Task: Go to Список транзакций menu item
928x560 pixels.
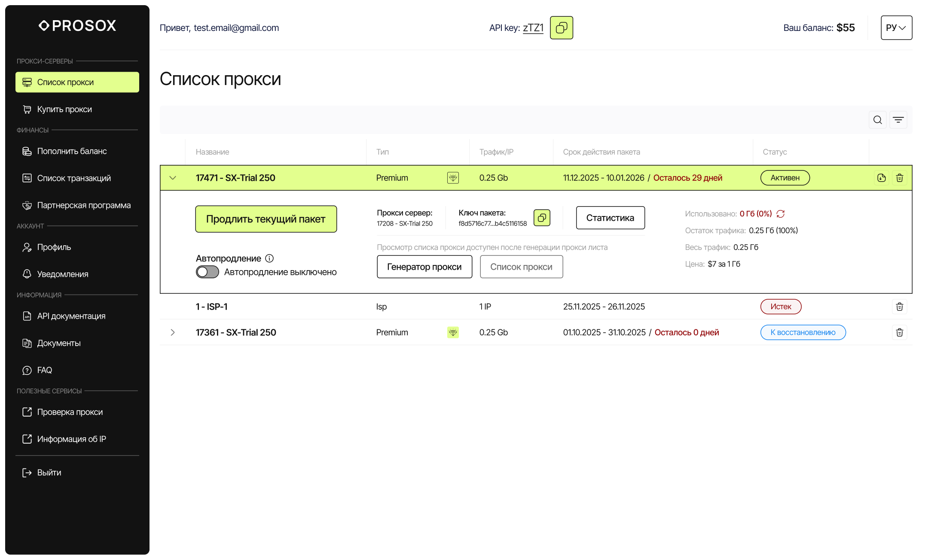Action: (x=74, y=178)
